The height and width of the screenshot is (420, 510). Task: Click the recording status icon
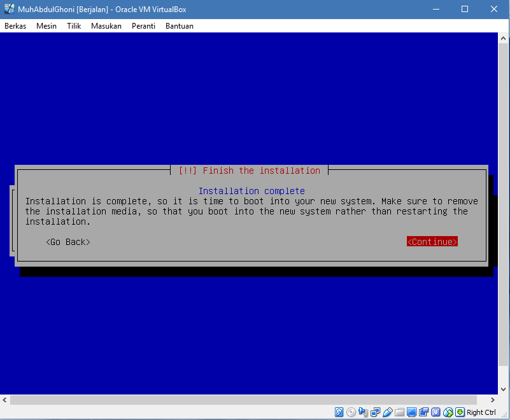point(423,412)
